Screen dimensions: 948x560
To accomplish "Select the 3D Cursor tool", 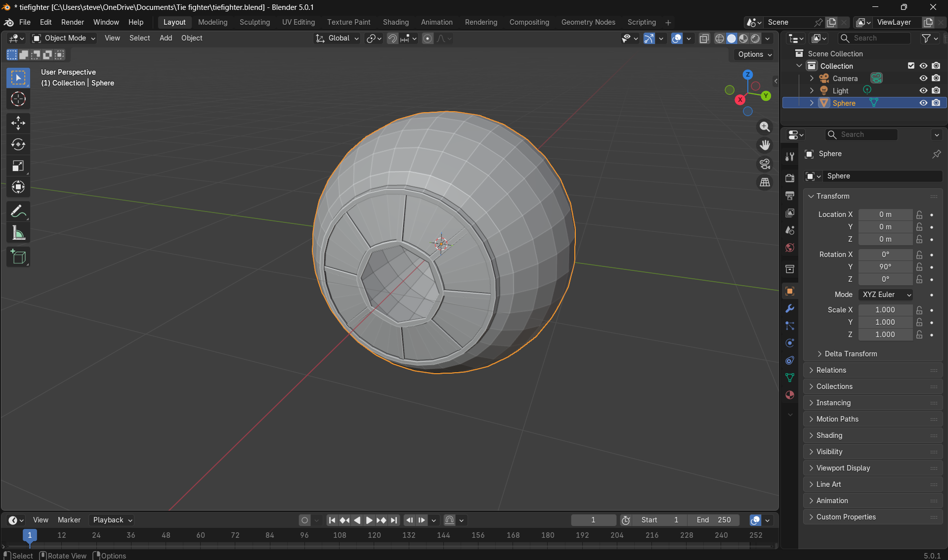I will pyautogui.click(x=18, y=99).
